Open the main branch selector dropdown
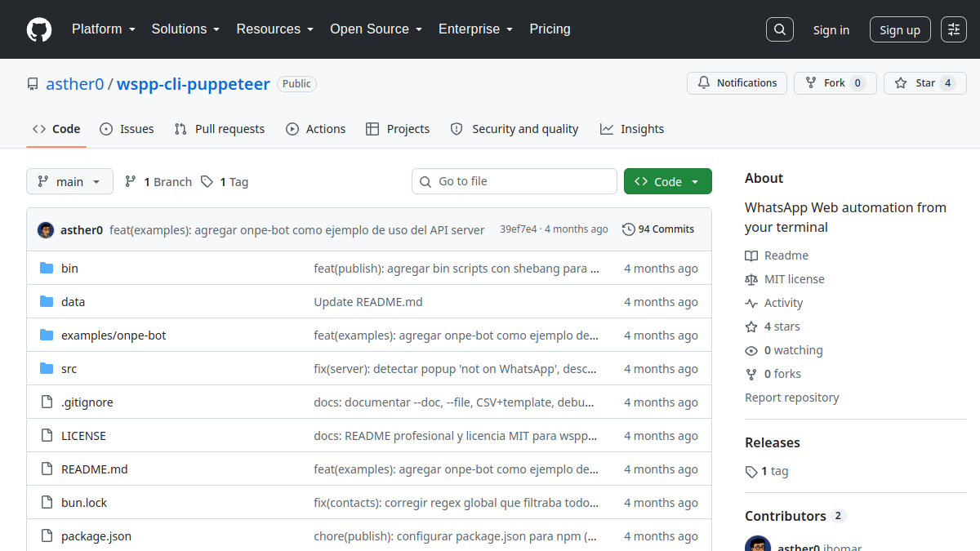This screenshot has height=551, width=980. (x=69, y=181)
